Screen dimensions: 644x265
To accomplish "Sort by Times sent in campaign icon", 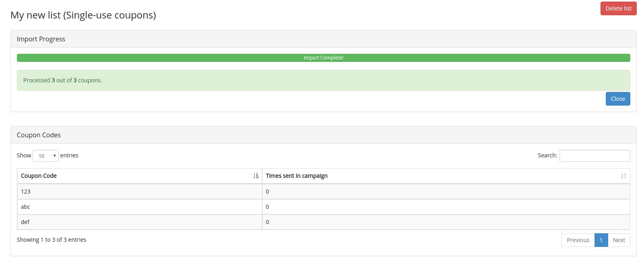I will click(623, 176).
